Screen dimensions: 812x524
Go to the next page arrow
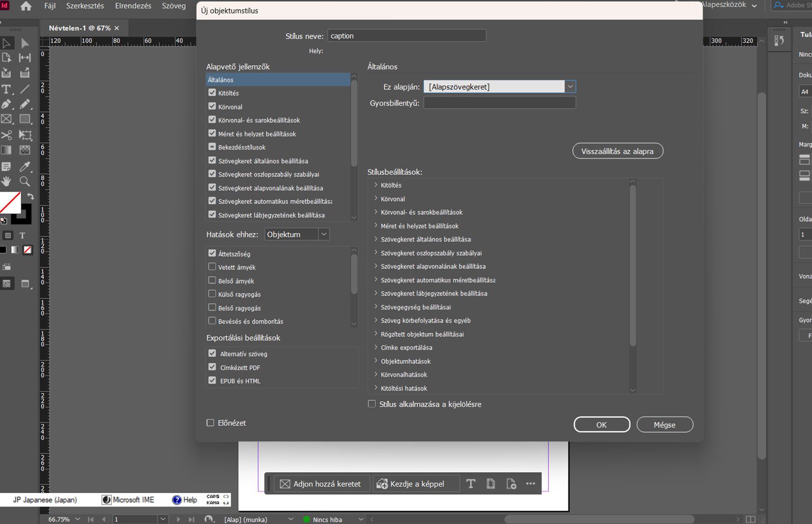[x=179, y=519]
